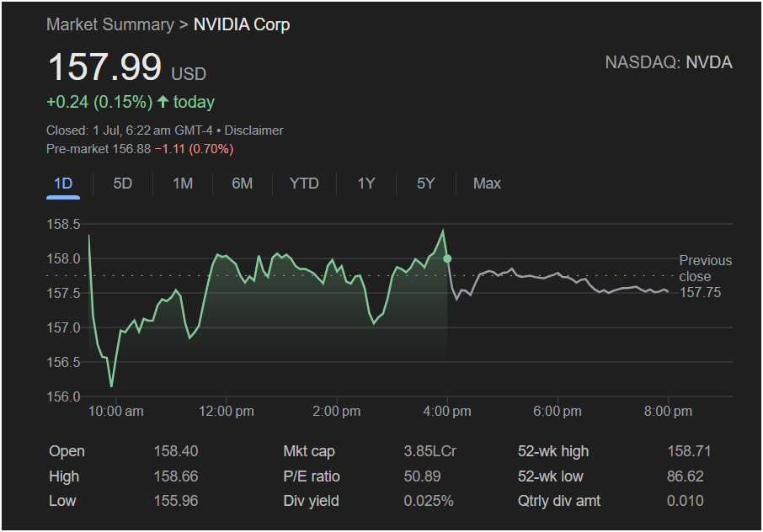Select the Max time range tab
763x532 pixels.
(x=487, y=184)
